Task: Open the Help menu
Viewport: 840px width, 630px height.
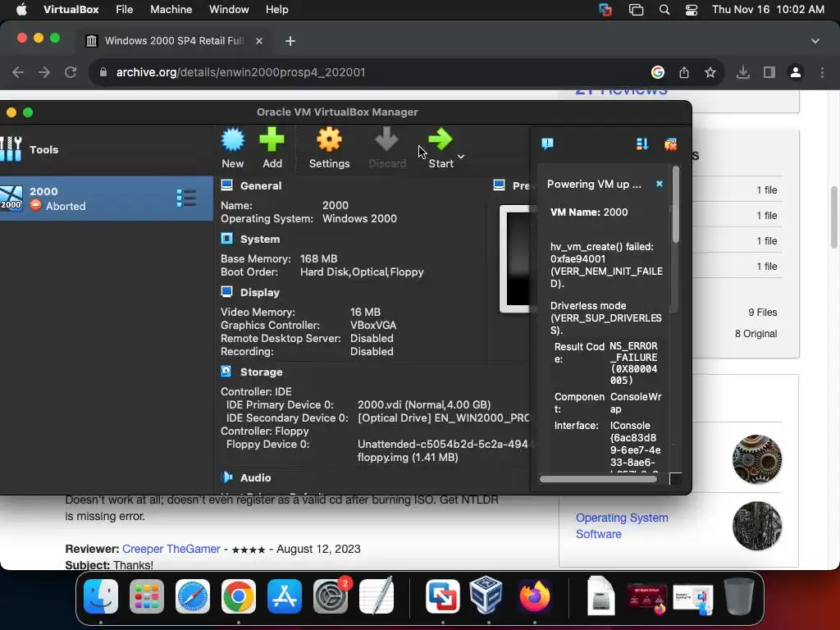Action: (x=277, y=10)
